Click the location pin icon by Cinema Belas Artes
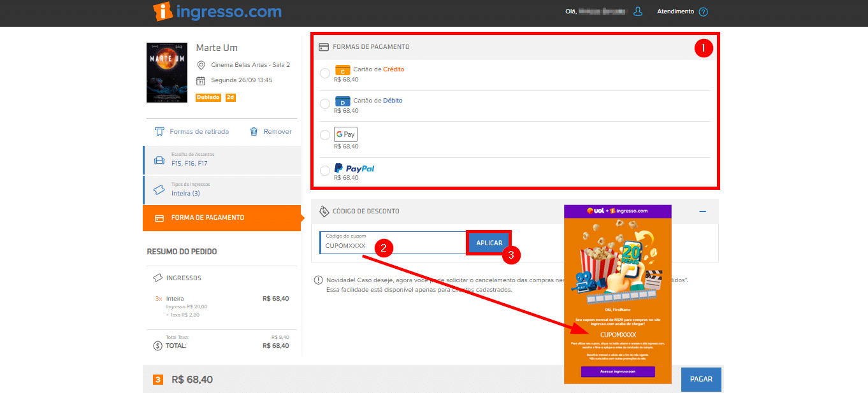 (x=201, y=65)
